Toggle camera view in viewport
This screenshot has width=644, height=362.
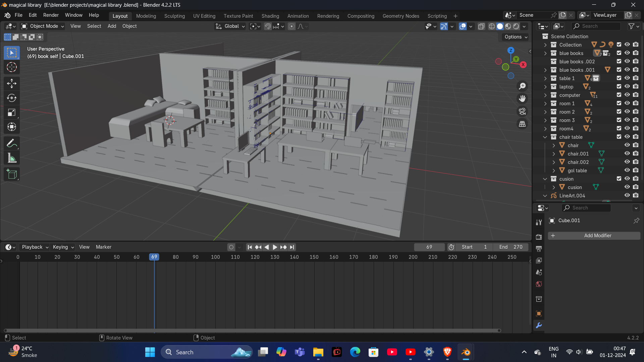click(x=522, y=111)
